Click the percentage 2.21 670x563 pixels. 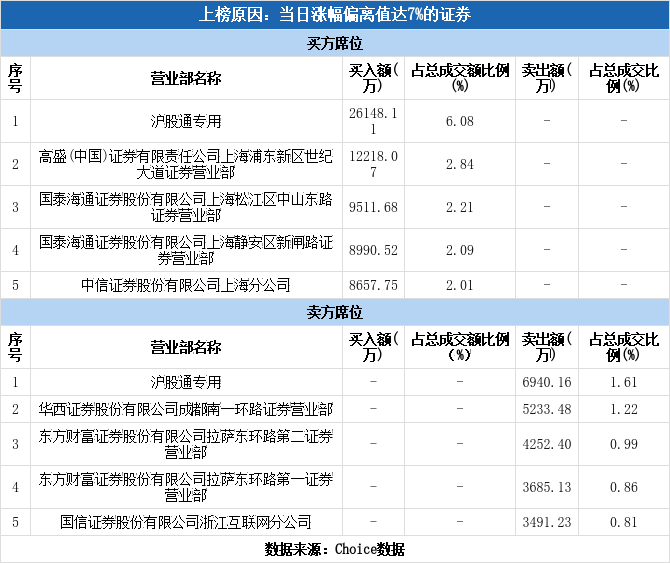point(460,207)
